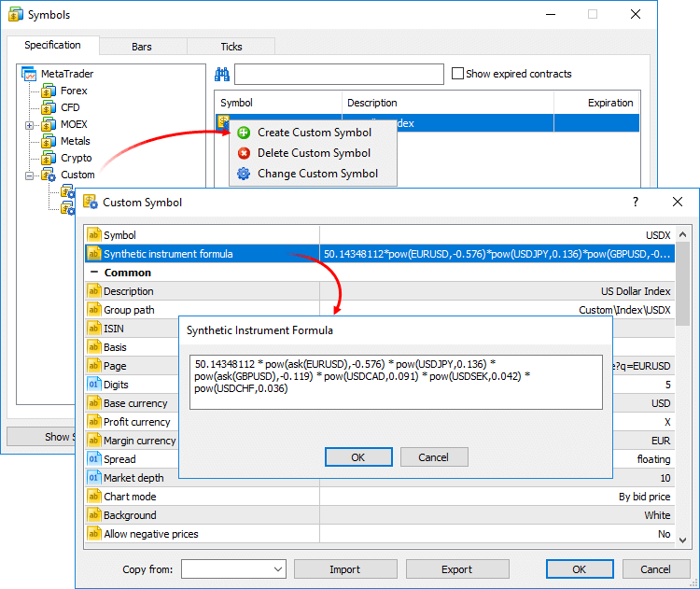700x589 pixels.
Task: Click the Symbol column header
Action: [278, 103]
